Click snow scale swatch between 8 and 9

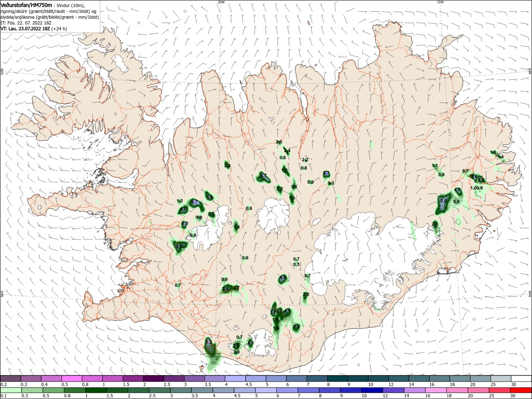[337, 379]
